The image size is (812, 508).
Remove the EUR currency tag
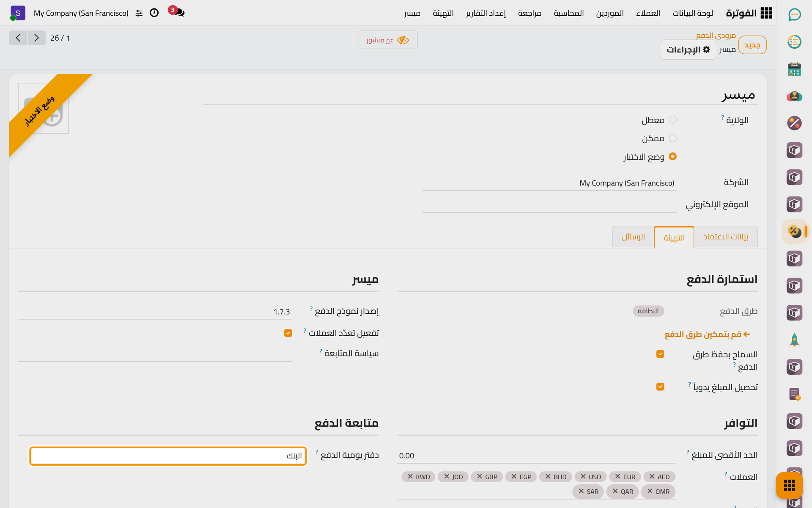click(617, 477)
